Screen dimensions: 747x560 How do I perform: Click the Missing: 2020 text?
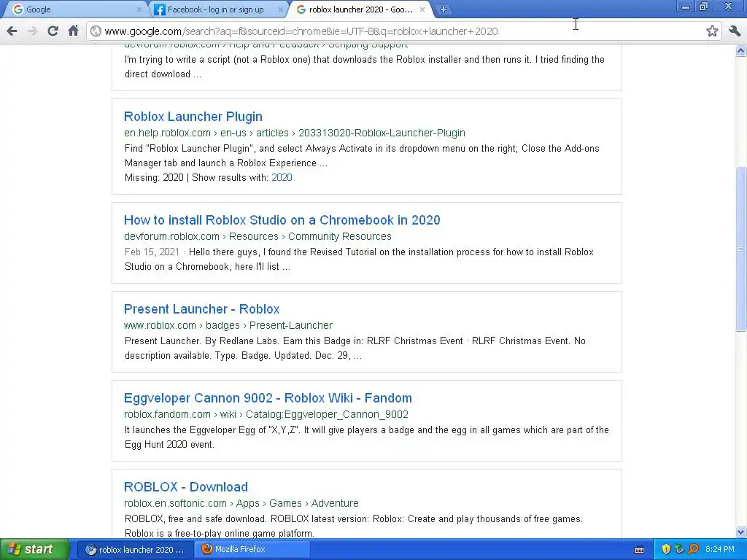[x=154, y=178]
